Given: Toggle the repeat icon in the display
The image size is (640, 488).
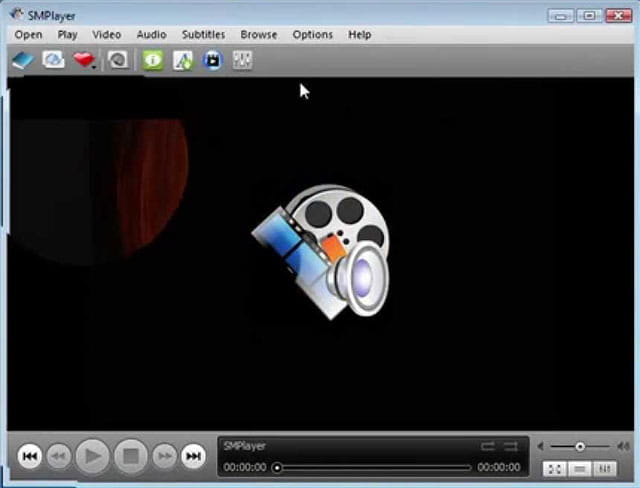Looking at the screenshot, I should click(x=488, y=446).
